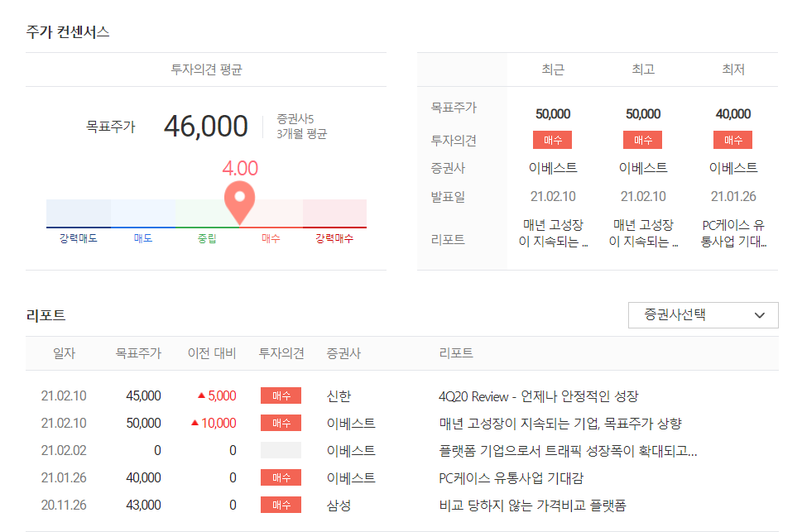Screen dimensions: 802x532
Task: Click the 신한 brokerage cell
Action: click(339, 396)
